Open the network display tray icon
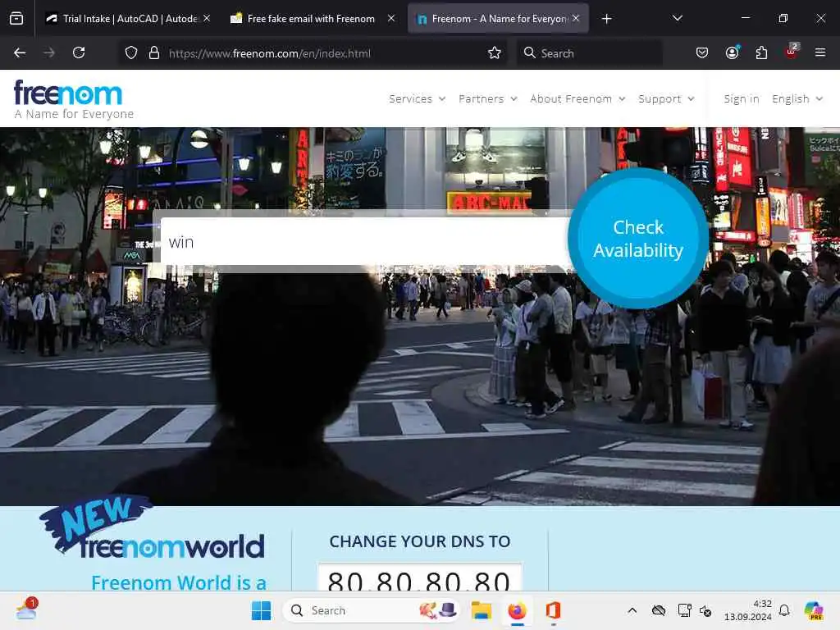 point(685,610)
